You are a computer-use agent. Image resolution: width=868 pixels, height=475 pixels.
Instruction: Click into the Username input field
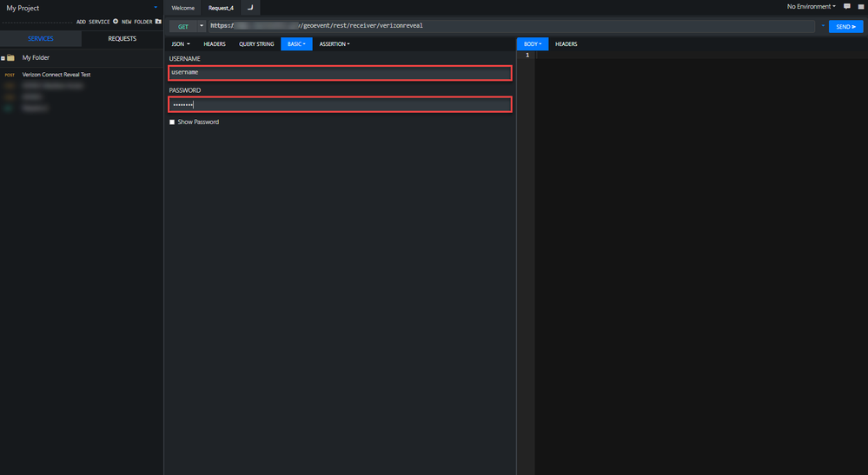tap(340, 72)
